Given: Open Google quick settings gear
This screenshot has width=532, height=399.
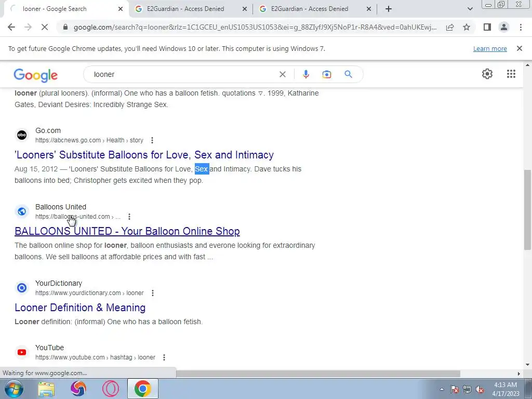Looking at the screenshot, I should pyautogui.click(x=487, y=74).
